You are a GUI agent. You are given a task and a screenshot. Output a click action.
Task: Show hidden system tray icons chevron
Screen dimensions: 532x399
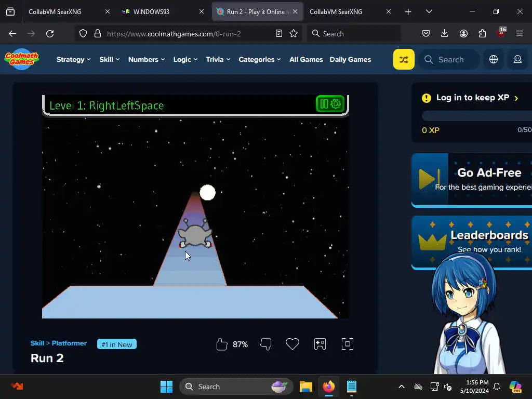402,387
